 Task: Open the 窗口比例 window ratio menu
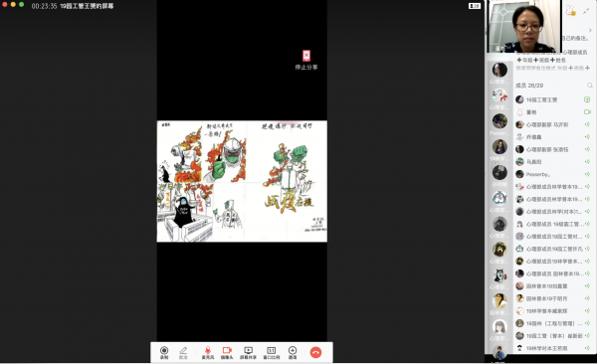point(271,353)
